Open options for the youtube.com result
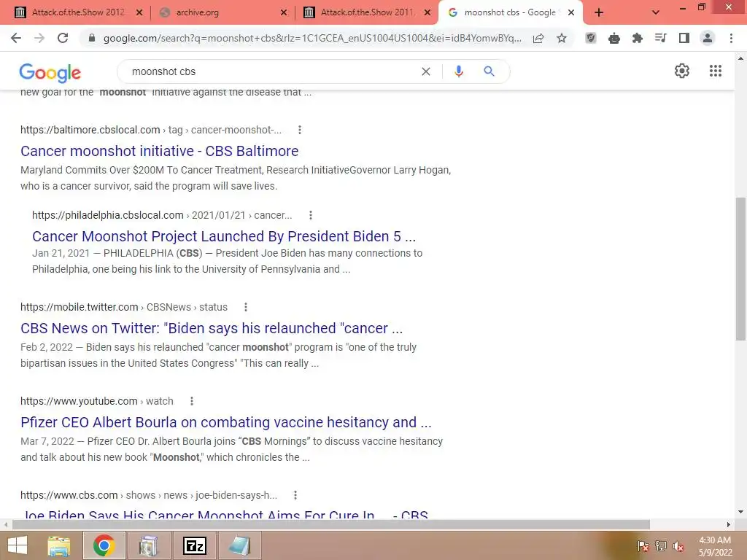747x560 pixels. [x=192, y=401]
